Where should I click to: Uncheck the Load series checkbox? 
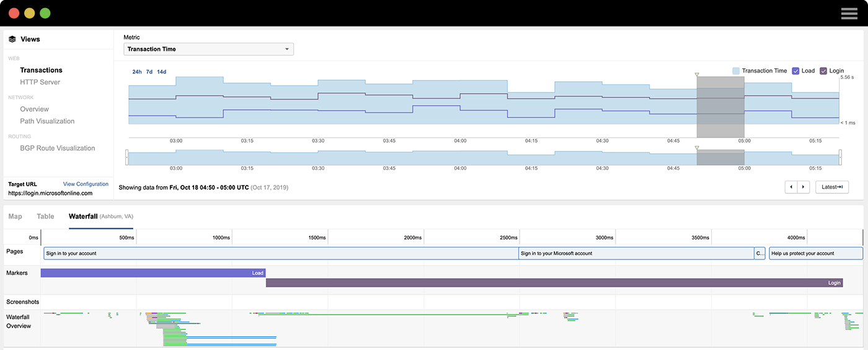coord(796,71)
